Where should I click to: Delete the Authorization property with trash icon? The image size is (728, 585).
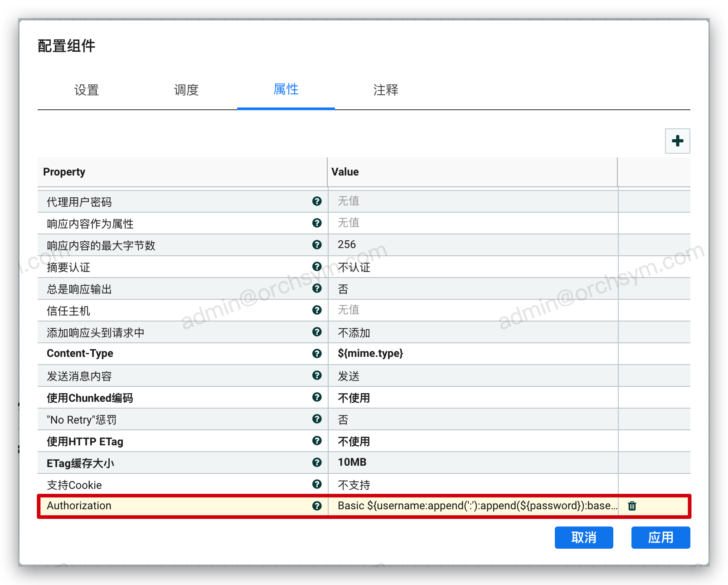(x=632, y=506)
